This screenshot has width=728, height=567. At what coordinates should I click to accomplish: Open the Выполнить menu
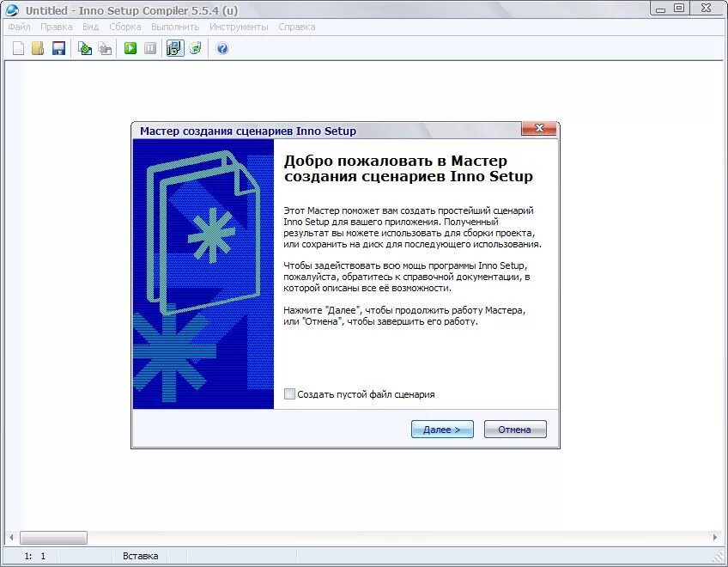click(x=175, y=27)
